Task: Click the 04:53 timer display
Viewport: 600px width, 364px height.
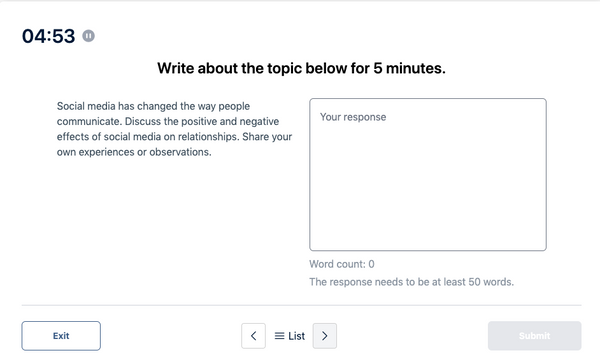Action: coord(49,36)
